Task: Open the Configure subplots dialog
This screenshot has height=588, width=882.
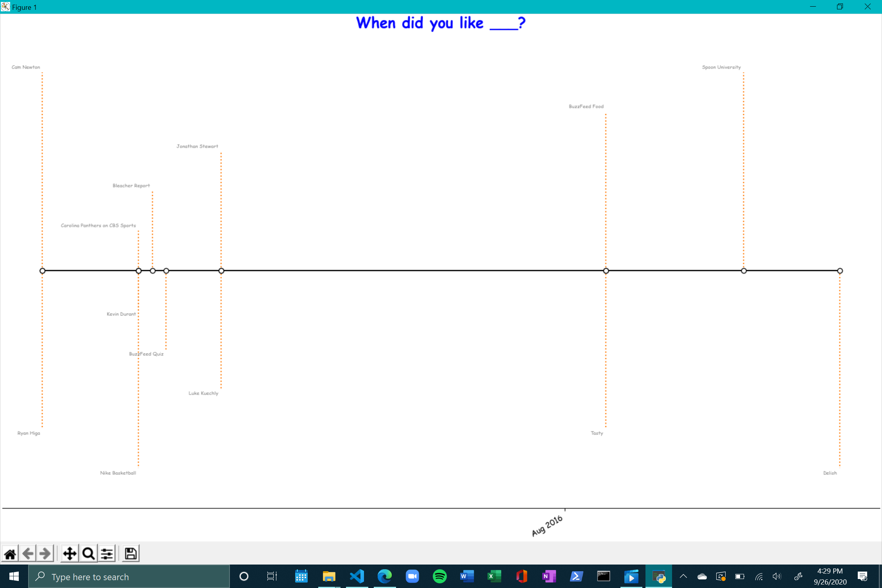Action: (x=107, y=554)
